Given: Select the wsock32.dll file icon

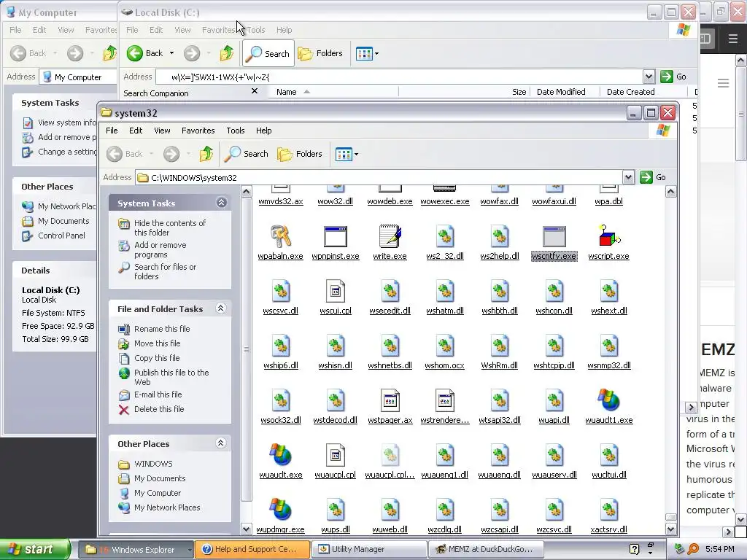Looking at the screenshot, I should point(281,400).
